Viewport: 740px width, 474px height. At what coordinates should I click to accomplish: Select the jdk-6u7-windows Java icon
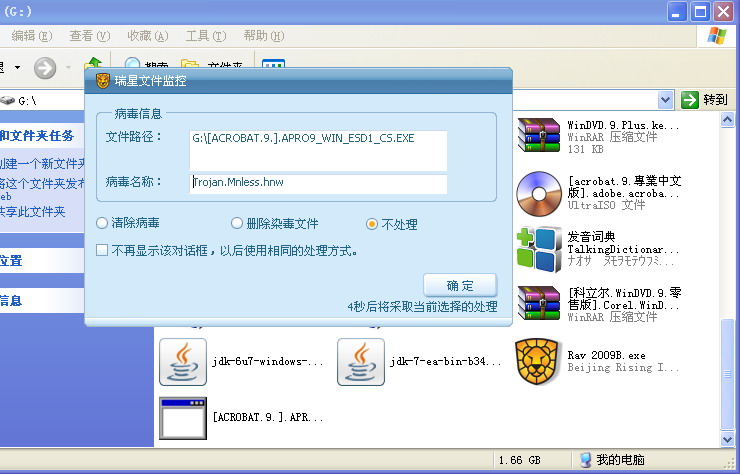[x=183, y=362]
